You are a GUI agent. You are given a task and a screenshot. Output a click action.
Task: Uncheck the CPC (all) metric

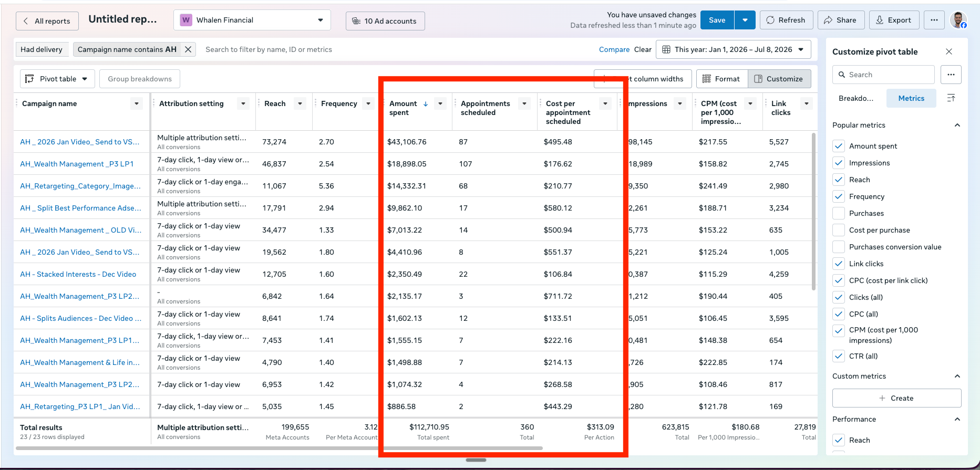coord(839,314)
